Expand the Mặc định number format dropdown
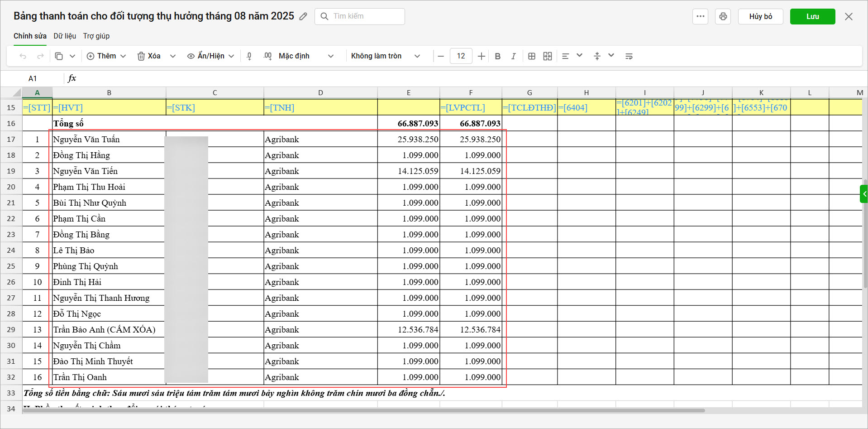 pos(305,56)
